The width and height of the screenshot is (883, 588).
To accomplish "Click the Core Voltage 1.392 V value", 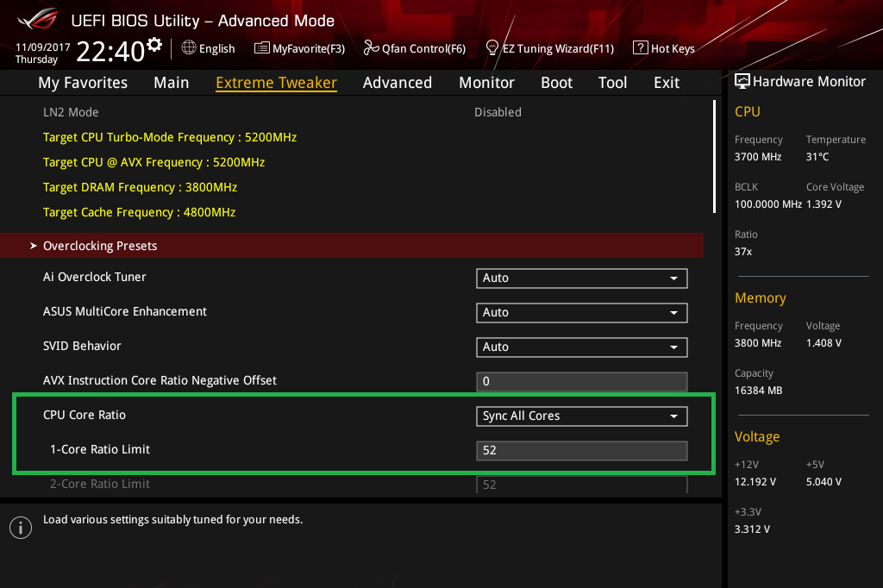I will coord(824,204).
